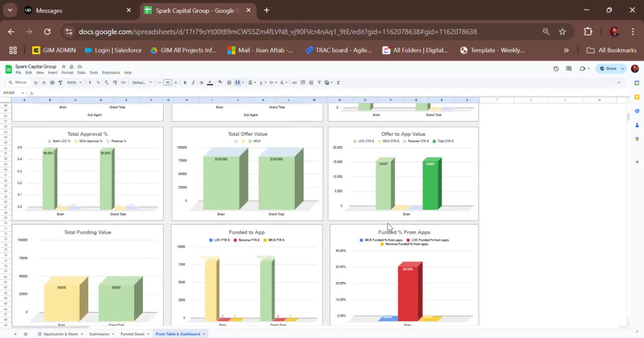This screenshot has height=338, width=644.
Task: Decrease font size with minus button
Action: pos(159,82)
